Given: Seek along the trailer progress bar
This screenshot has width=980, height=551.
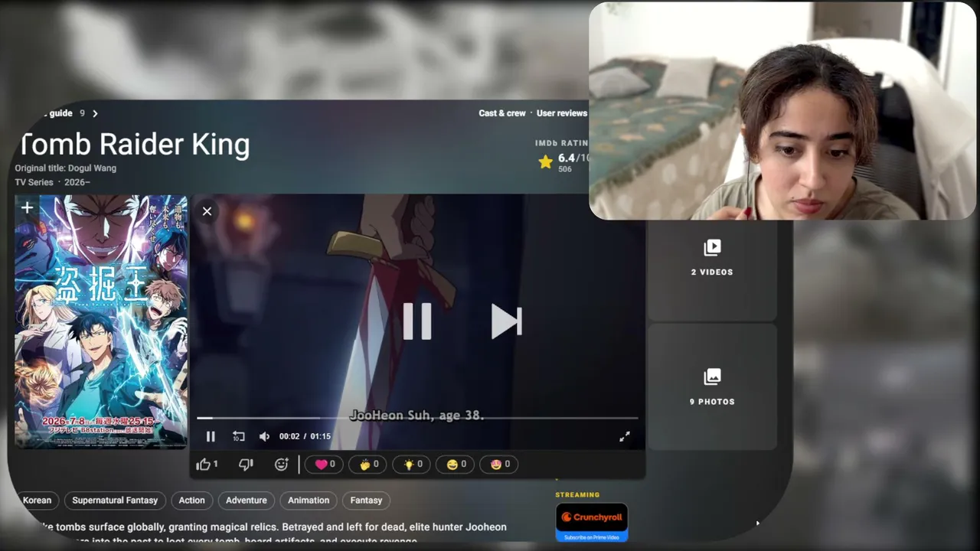Looking at the screenshot, I should (417, 418).
